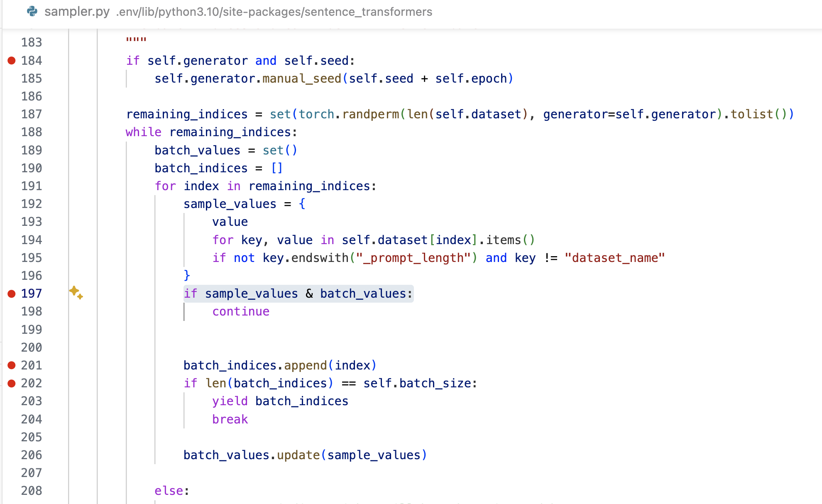
Task: Disable the breakpoint at line 201
Action: [x=12, y=365]
